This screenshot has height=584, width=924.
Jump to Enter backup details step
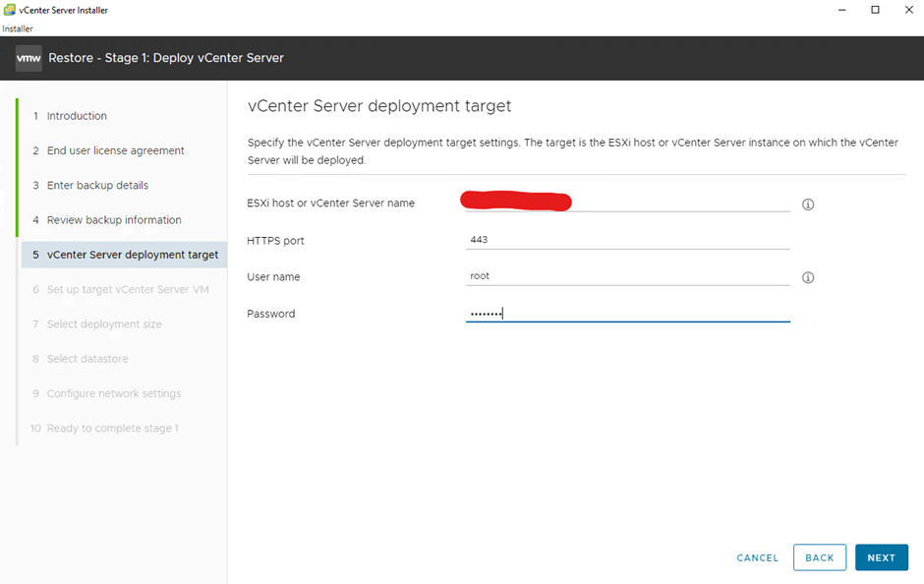click(x=97, y=186)
